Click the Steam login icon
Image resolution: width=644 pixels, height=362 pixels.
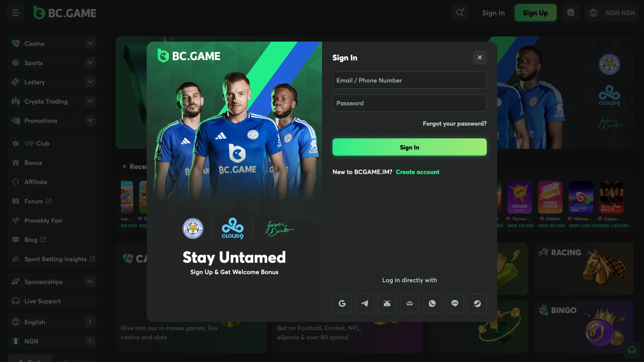point(477,303)
